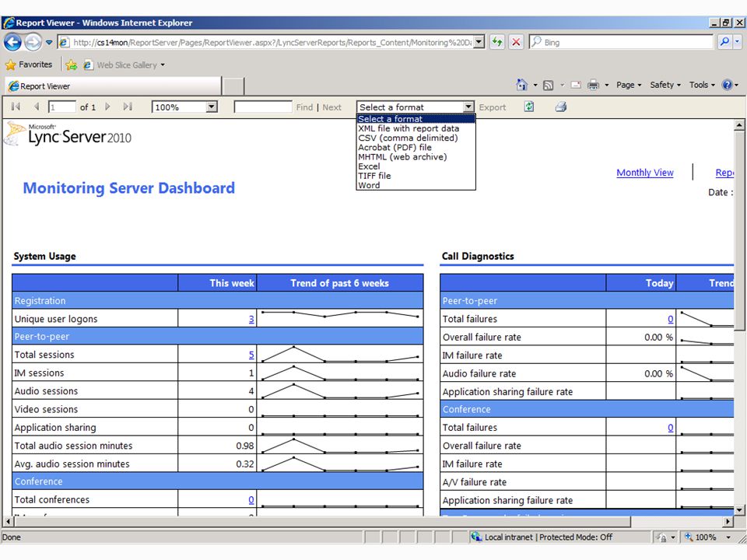Go to previous report page icon

click(37, 107)
